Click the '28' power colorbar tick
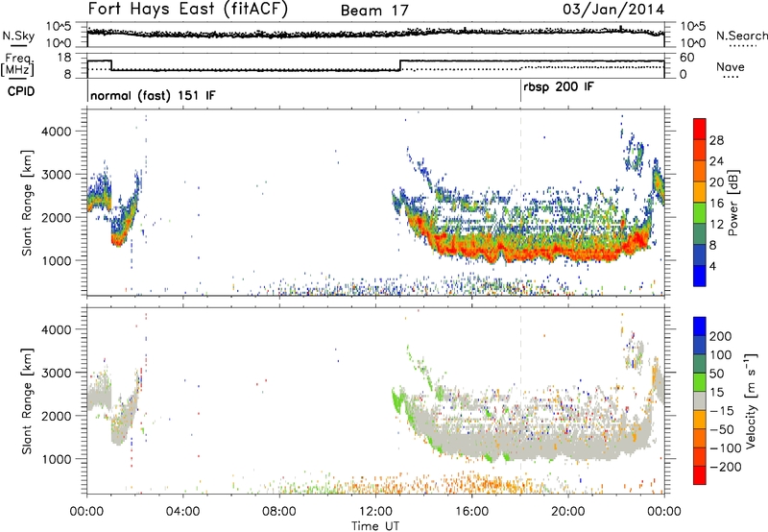The height and width of the screenshot is (532, 768). click(716, 140)
